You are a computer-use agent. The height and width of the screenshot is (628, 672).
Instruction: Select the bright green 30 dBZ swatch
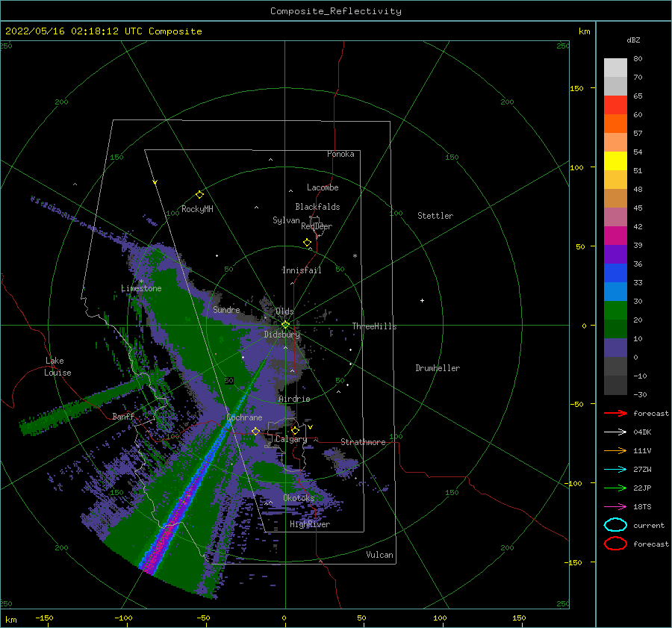(615, 311)
